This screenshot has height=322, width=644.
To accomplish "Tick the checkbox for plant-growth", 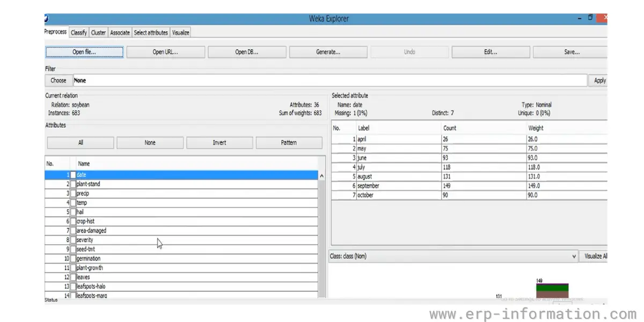I will [x=73, y=268].
